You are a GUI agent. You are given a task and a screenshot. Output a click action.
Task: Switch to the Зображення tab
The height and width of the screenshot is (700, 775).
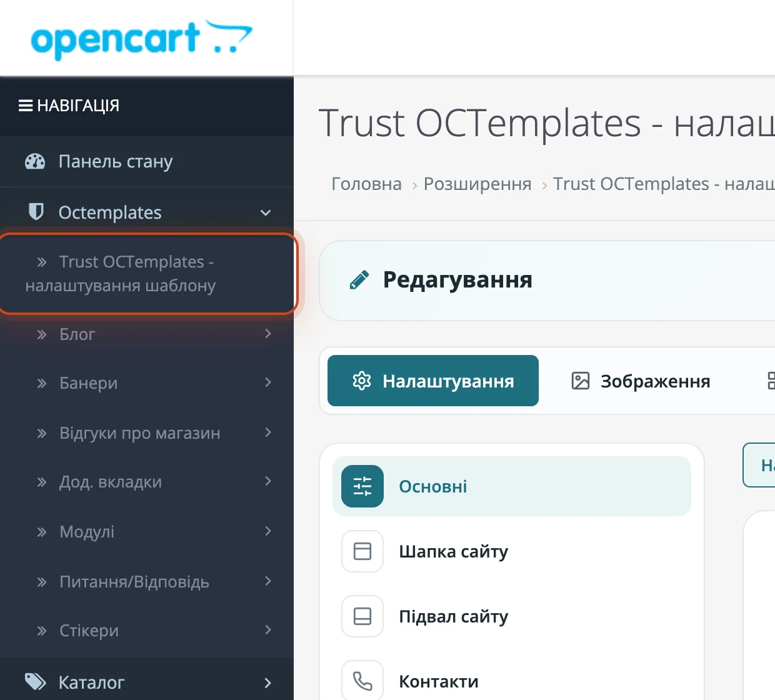[x=641, y=381]
